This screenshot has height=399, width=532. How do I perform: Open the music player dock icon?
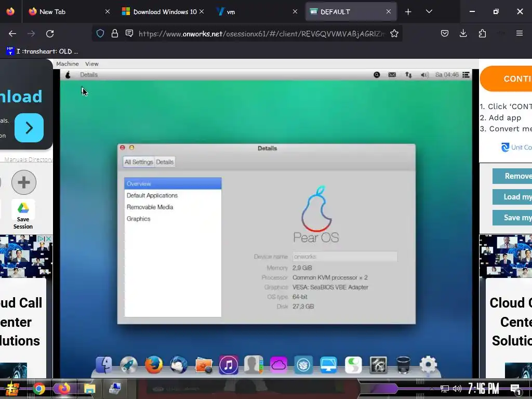pyautogui.click(x=229, y=365)
